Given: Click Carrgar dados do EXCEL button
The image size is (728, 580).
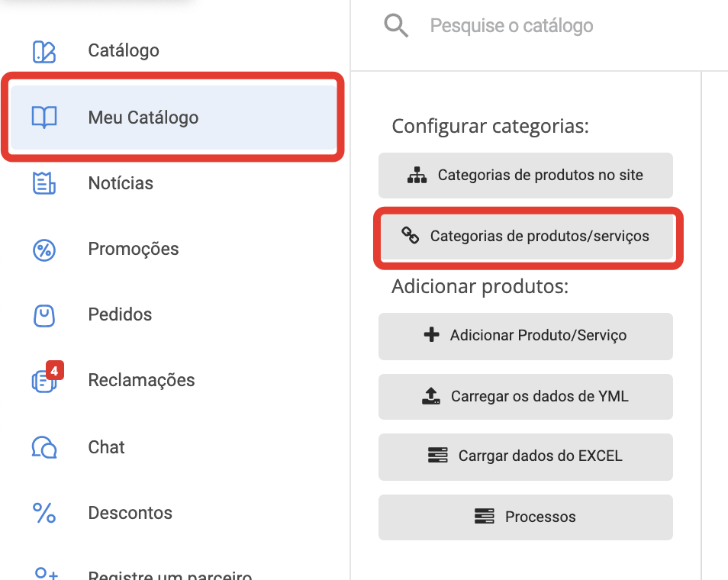Looking at the screenshot, I should 525,456.
